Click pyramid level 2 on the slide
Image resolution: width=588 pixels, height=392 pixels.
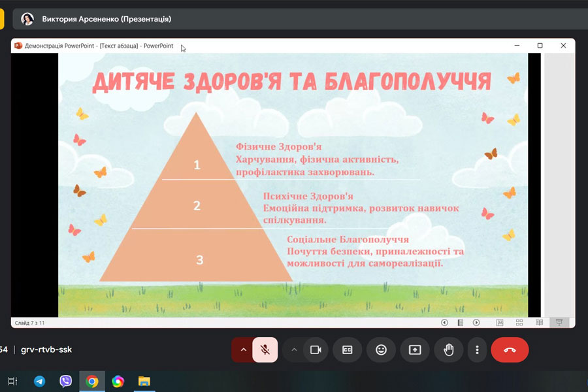(x=197, y=205)
